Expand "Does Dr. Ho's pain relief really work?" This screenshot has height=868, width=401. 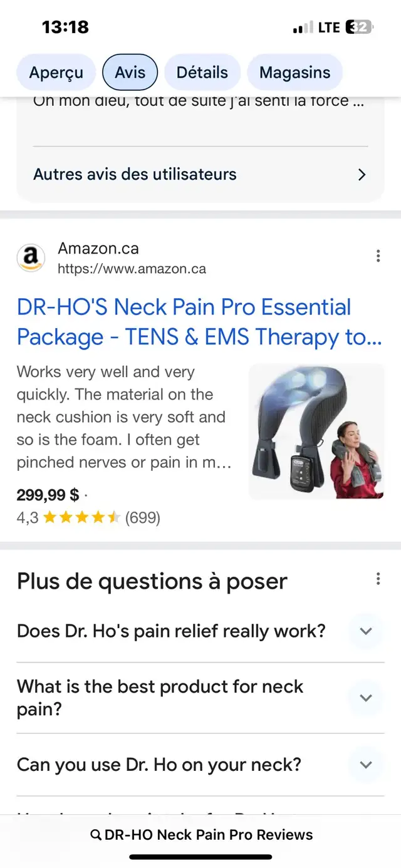[200, 631]
